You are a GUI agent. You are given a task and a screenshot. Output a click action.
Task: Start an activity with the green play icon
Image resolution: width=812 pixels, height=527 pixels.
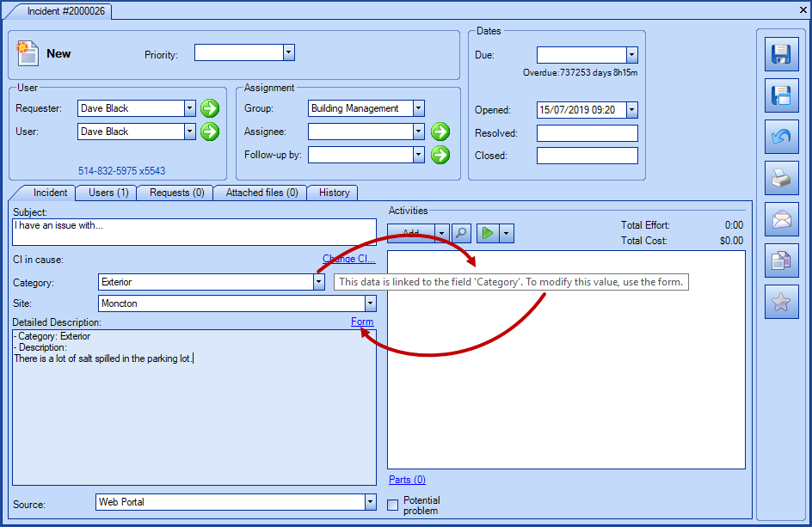pos(486,232)
